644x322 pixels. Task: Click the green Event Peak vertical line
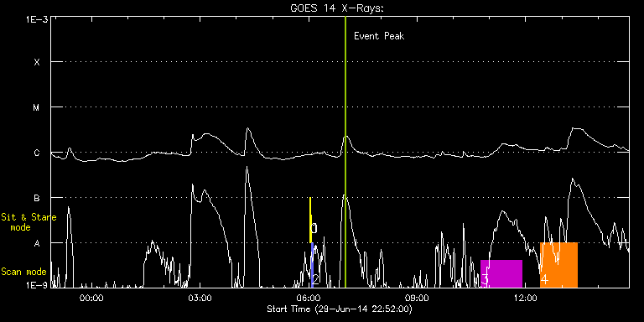pyautogui.click(x=345, y=152)
